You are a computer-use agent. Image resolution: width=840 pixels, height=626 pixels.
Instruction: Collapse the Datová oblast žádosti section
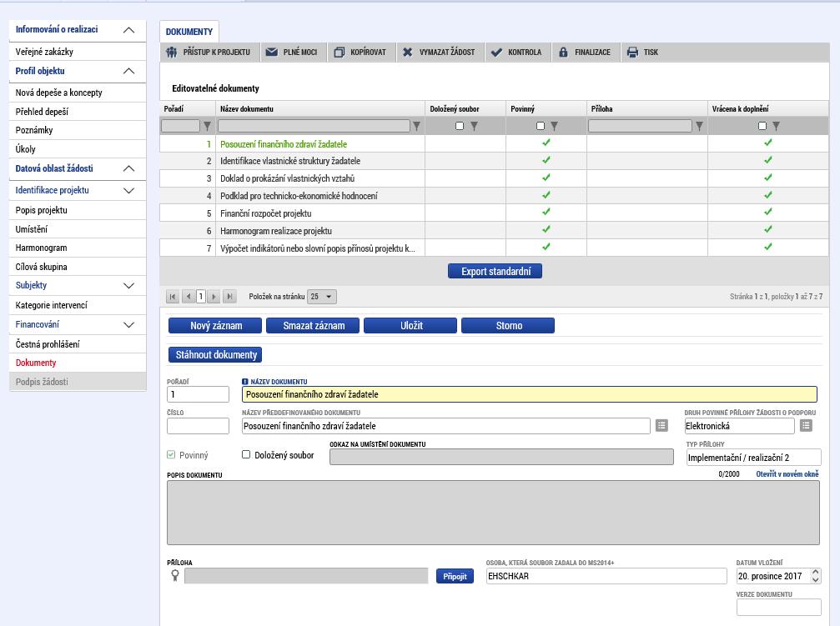[x=128, y=168]
